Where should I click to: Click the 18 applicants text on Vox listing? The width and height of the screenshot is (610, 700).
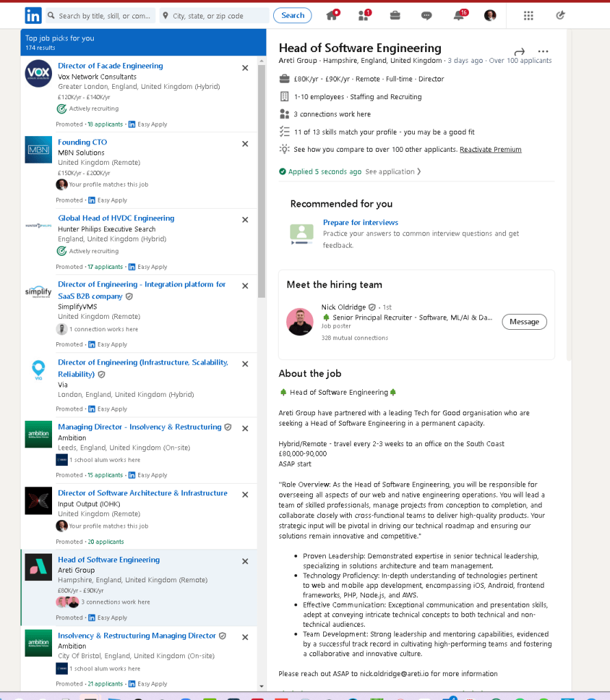coord(105,124)
